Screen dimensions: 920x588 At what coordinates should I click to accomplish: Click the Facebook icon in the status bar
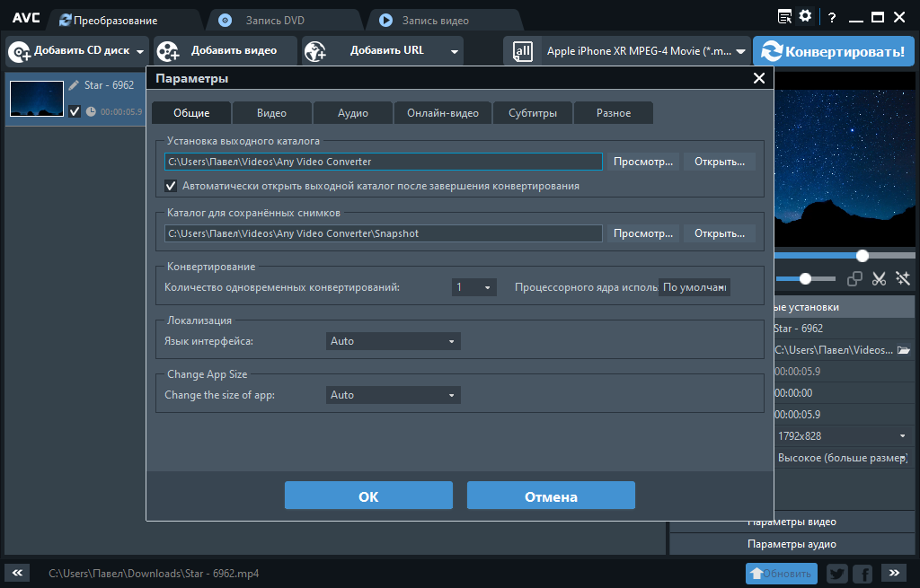862,574
